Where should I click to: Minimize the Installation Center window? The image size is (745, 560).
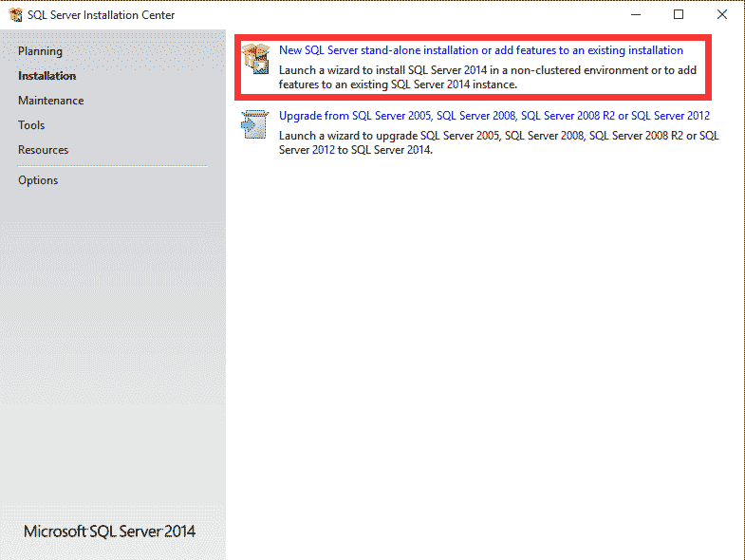click(x=635, y=15)
